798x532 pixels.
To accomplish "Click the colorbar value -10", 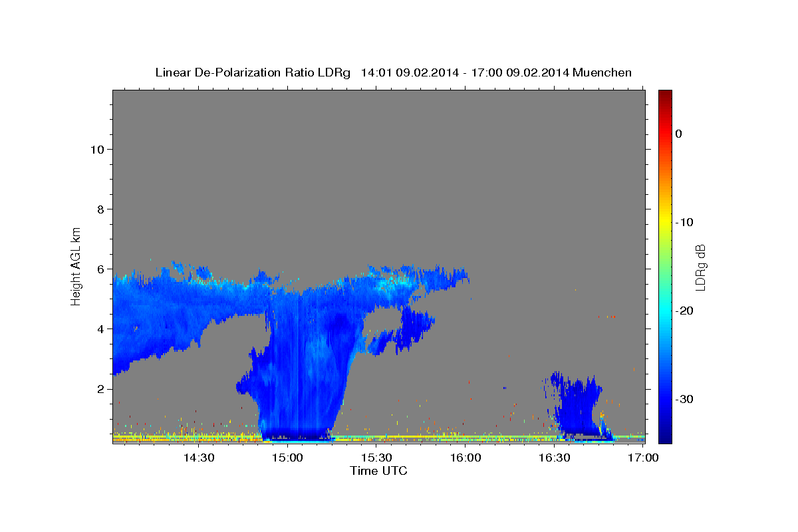I will 685,222.
